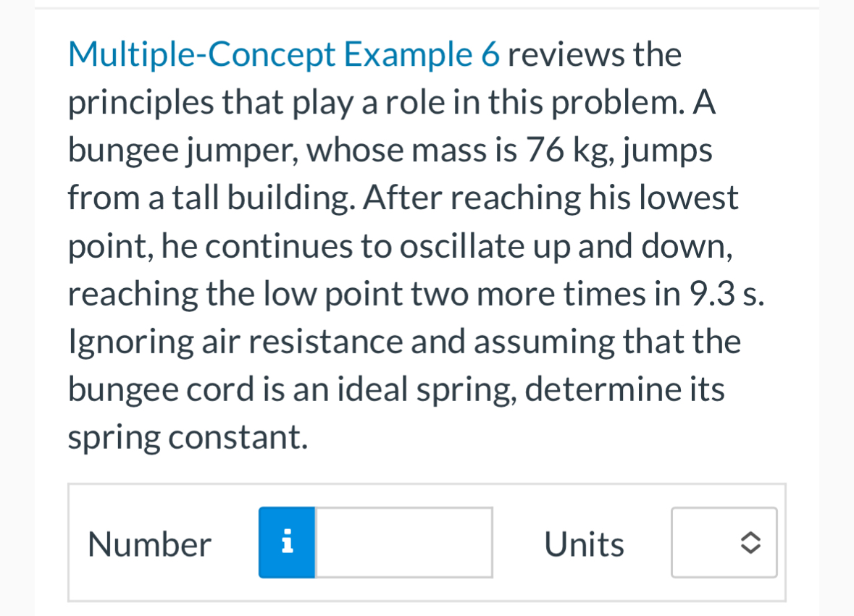Open the Multiple-Concept Example 6 link
Image resolution: width=854 pixels, height=616 pixels.
click(283, 53)
